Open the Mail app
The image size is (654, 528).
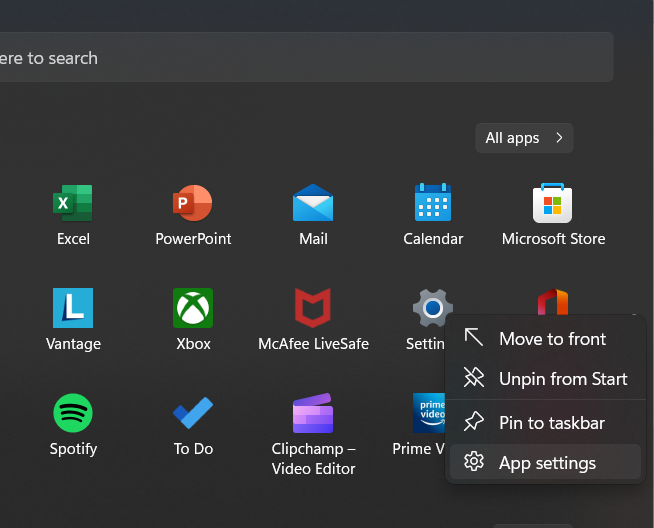(313, 204)
